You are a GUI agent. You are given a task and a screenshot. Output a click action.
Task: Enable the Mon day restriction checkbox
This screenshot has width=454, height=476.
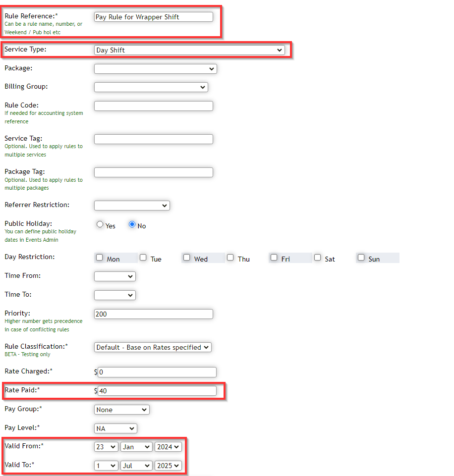99,257
